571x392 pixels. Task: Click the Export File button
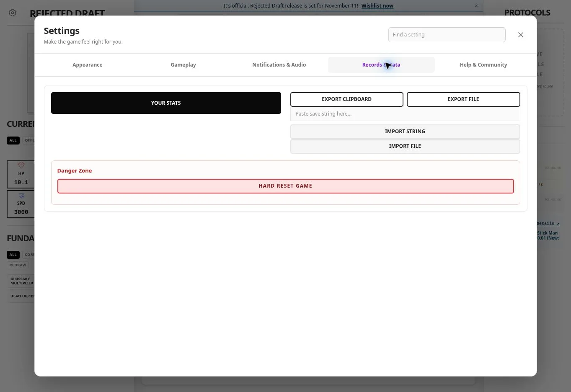click(x=463, y=99)
